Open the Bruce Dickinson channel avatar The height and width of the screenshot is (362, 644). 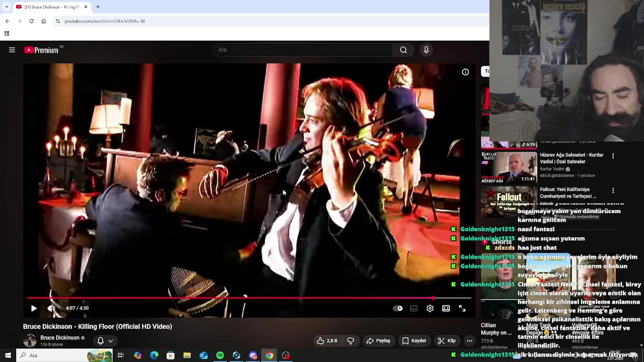pos(30,341)
